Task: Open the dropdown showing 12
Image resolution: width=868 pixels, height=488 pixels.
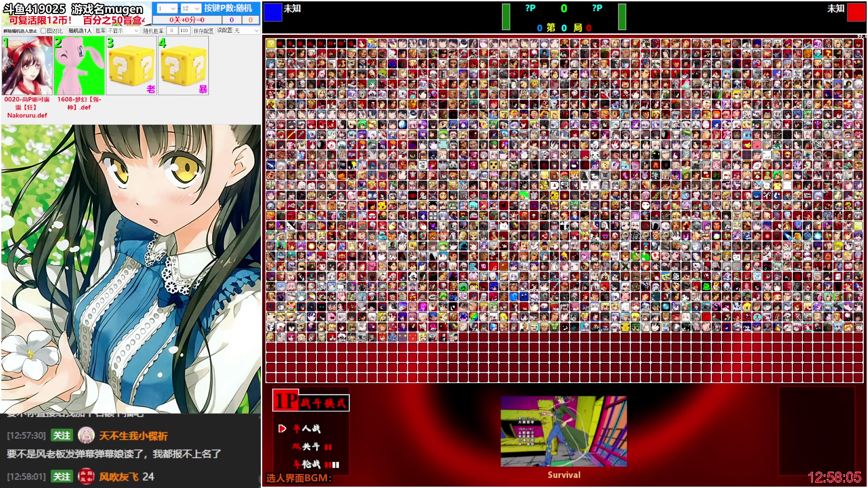Action: [191, 8]
